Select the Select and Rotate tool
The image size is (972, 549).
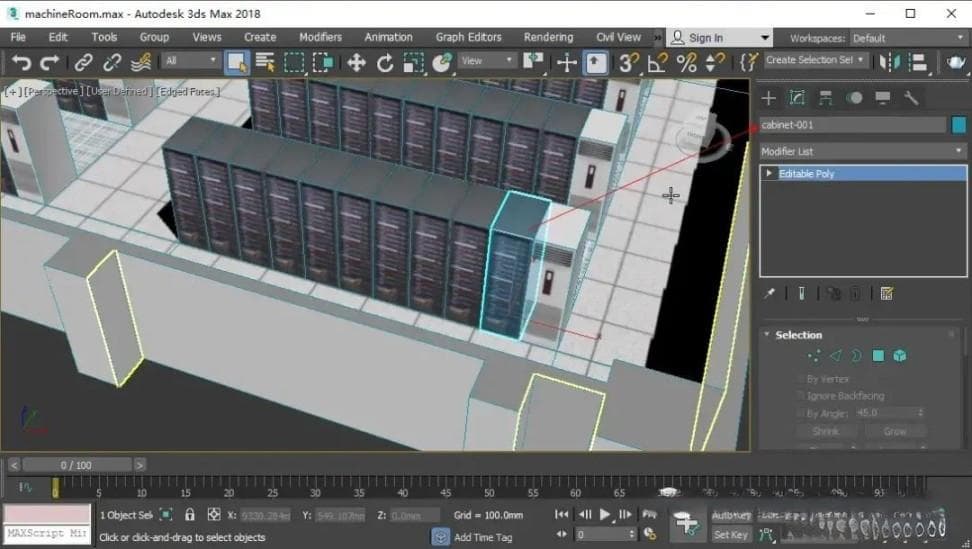click(x=385, y=63)
